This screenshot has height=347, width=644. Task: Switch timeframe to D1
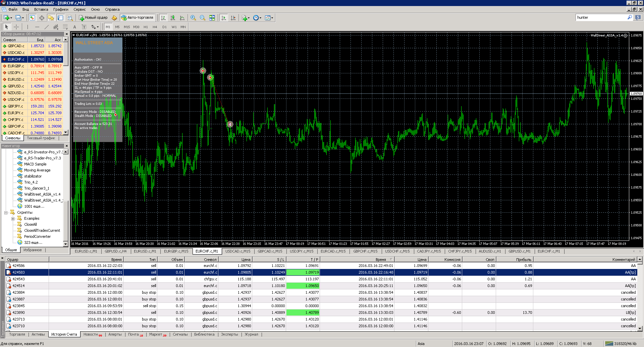click(164, 27)
